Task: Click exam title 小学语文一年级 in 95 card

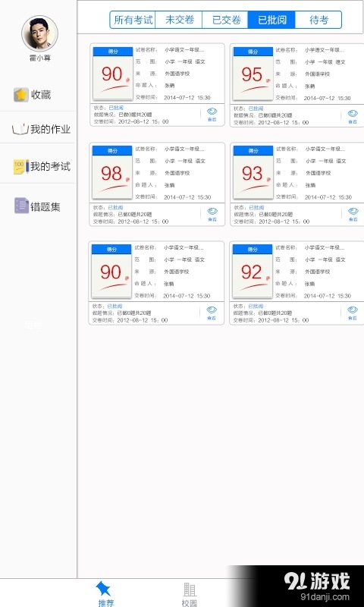Action: click(324, 50)
